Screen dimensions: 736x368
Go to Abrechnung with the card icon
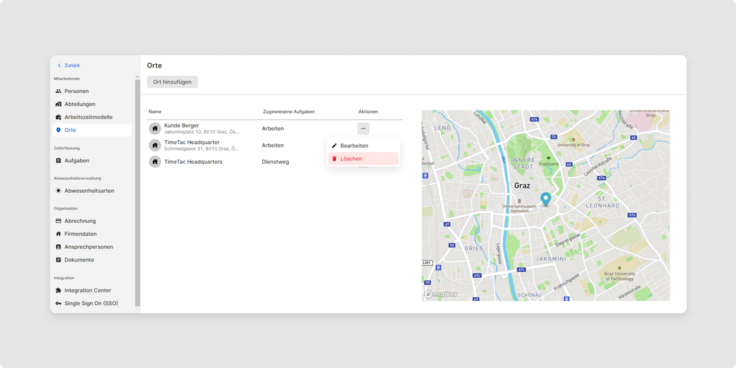92,221
